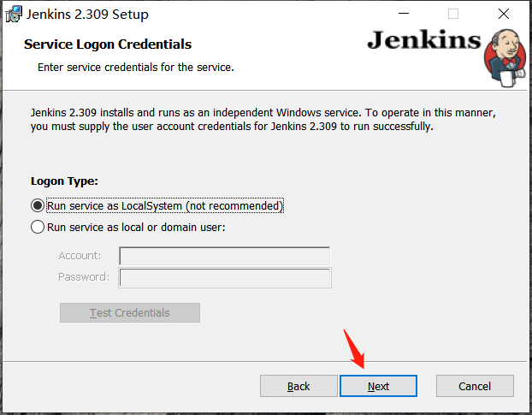Click the Service Logon Credentials heading
The width and height of the screenshot is (532, 415).
pos(108,44)
